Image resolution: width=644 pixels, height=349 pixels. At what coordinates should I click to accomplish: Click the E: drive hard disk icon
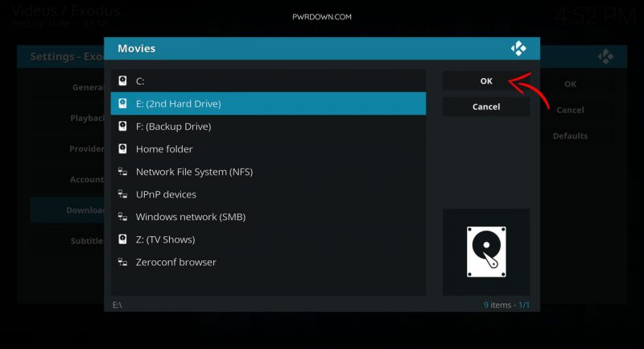[x=122, y=103]
